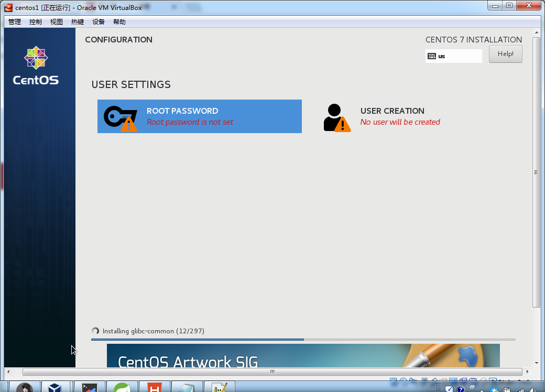The image size is (545, 392).
Task: Click the blue question mark tray icon
Action: (461, 389)
